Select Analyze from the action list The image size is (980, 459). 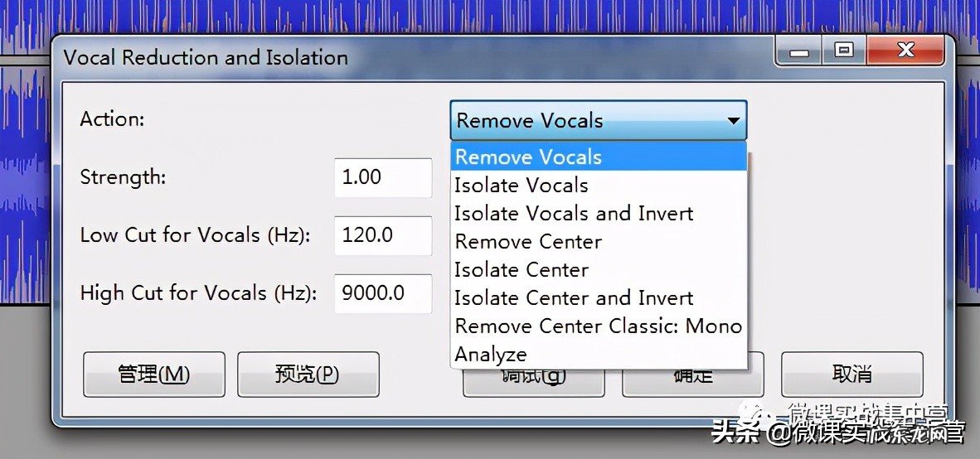599,354
